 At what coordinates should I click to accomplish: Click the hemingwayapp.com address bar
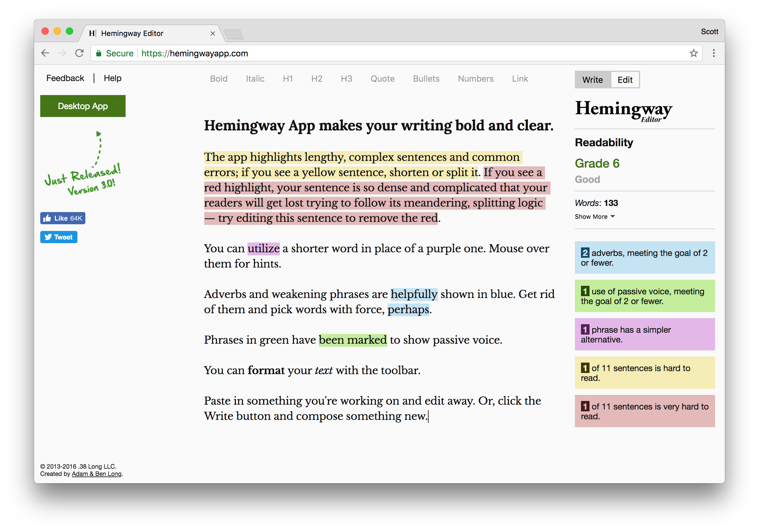click(397, 53)
